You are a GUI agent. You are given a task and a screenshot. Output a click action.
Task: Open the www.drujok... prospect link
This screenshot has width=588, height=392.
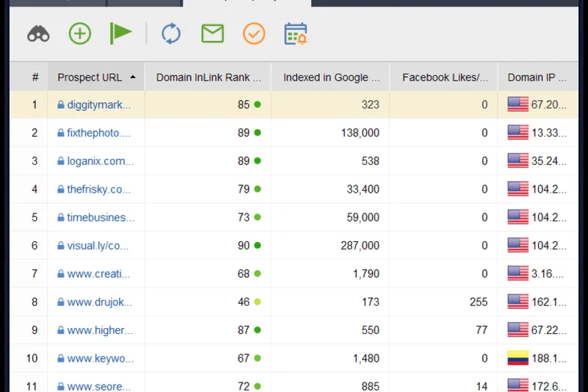[100, 302]
